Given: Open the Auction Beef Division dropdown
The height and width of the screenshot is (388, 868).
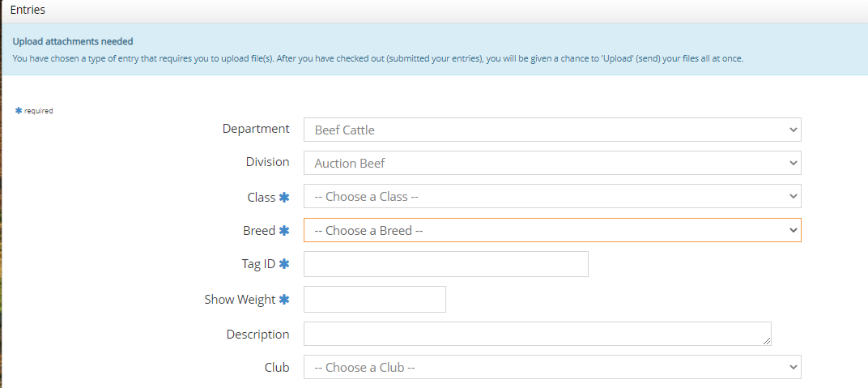Looking at the screenshot, I should click(552, 163).
